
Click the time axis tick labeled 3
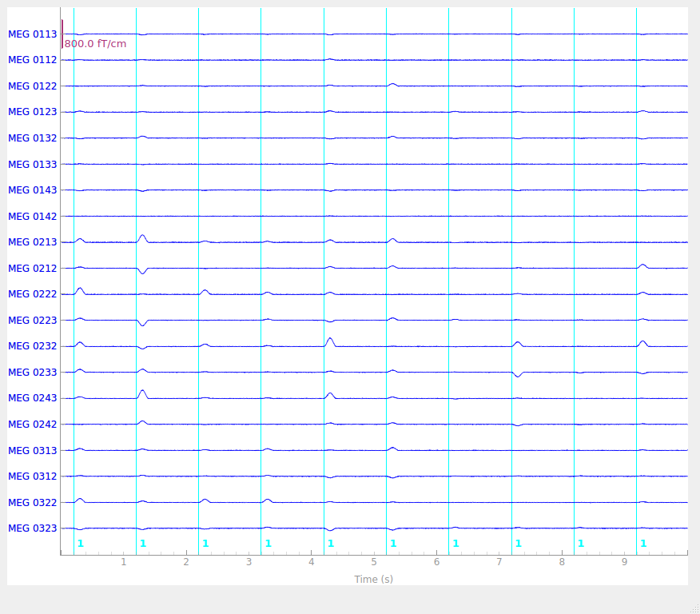(249, 562)
